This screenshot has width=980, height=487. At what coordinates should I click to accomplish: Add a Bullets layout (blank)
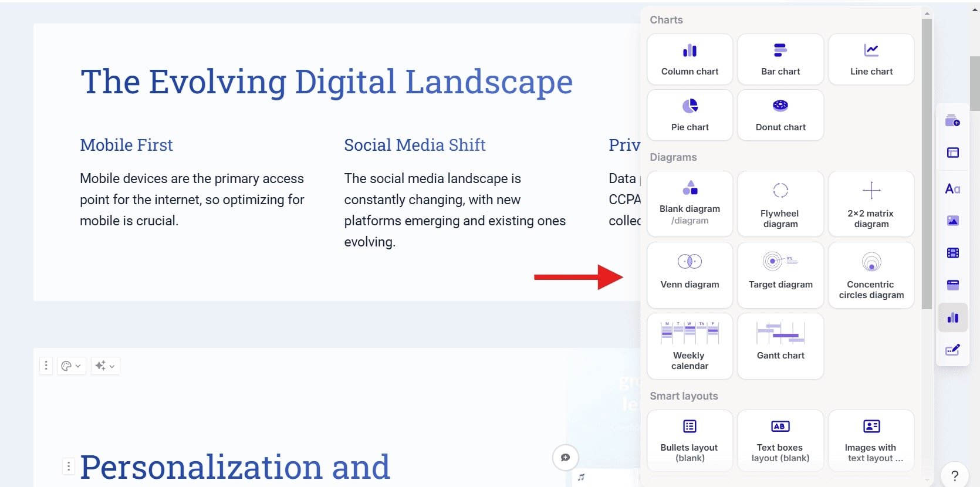coord(690,441)
